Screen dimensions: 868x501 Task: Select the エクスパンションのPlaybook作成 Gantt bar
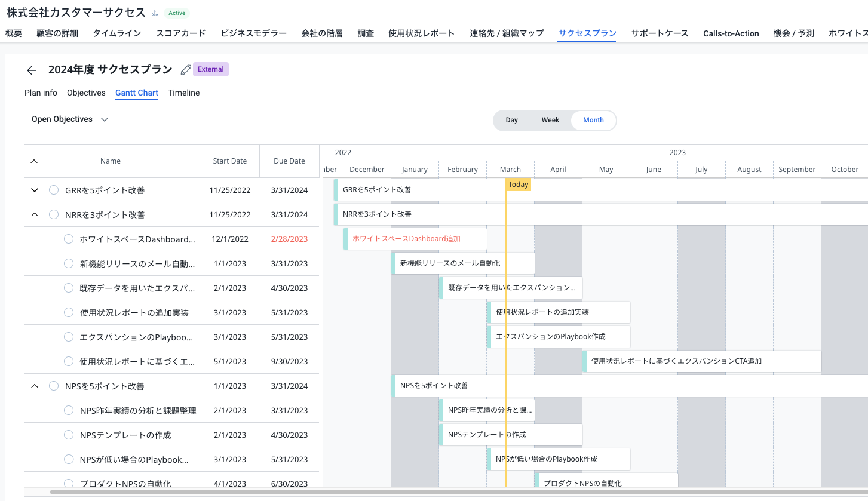(559, 337)
